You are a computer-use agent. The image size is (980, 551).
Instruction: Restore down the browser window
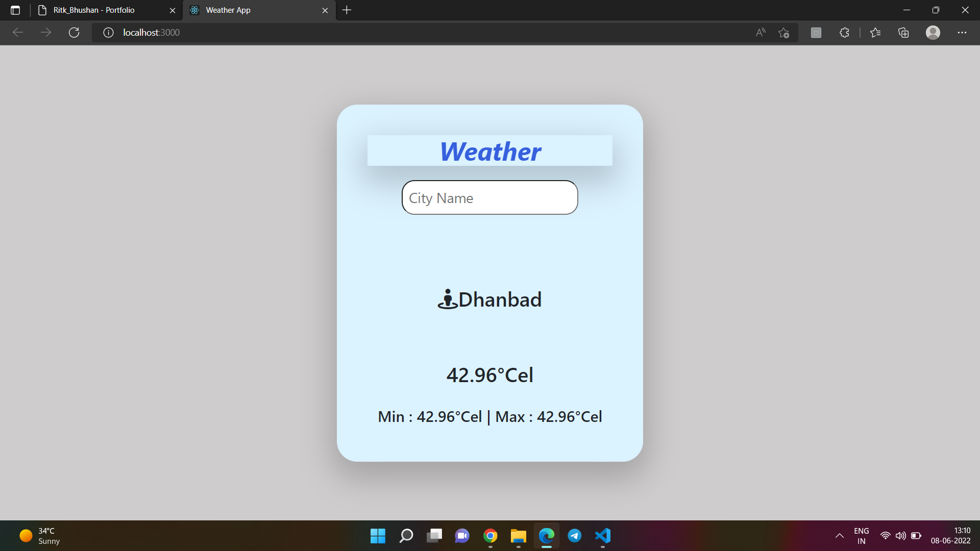click(x=936, y=10)
